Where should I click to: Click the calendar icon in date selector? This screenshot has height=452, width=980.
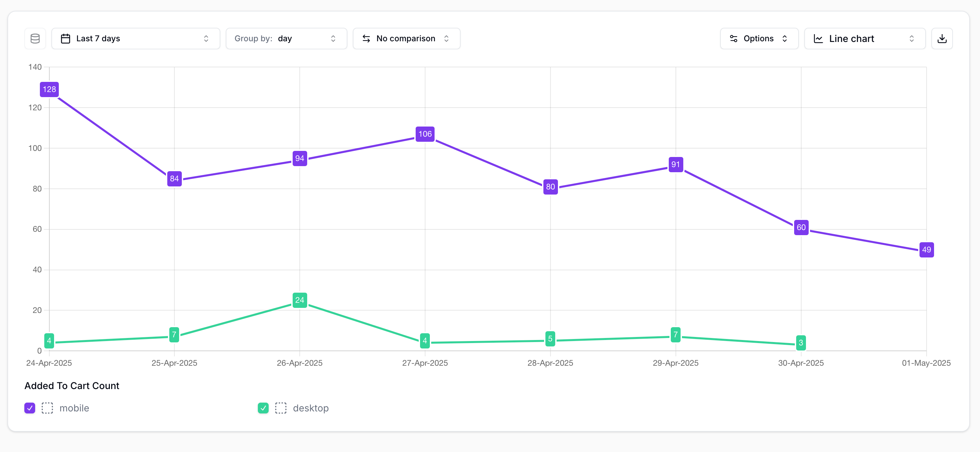point(66,39)
